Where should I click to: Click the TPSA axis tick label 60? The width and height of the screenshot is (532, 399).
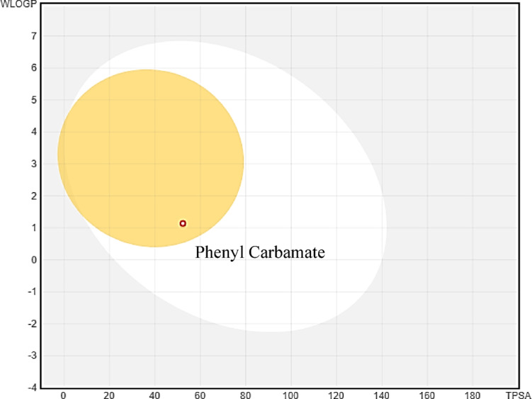pos(200,395)
